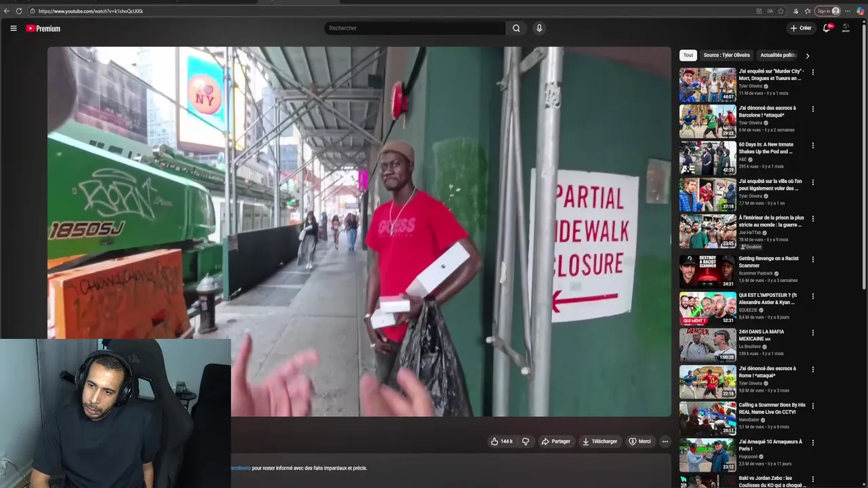This screenshot has width=868, height=488.
Task: Open Joe HaTTab channel name
Action: click(x=751, y=232)
